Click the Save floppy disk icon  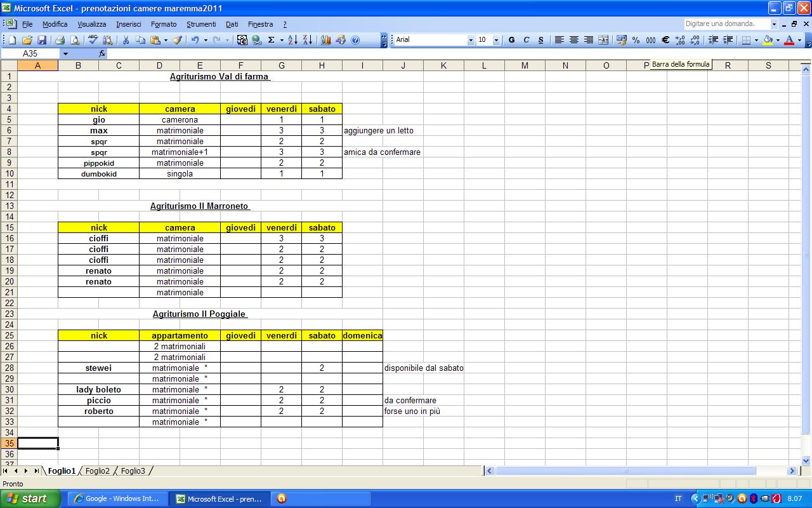[x=41, y=40]
